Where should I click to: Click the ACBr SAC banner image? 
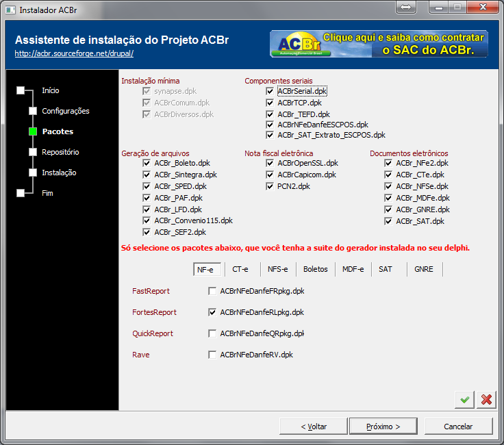point(379,44)
